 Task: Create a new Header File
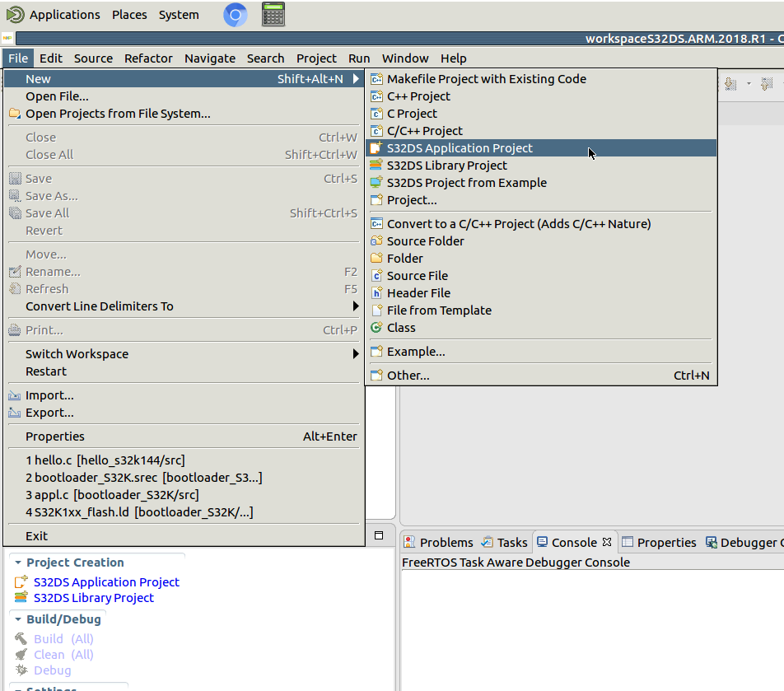point(542,293)
